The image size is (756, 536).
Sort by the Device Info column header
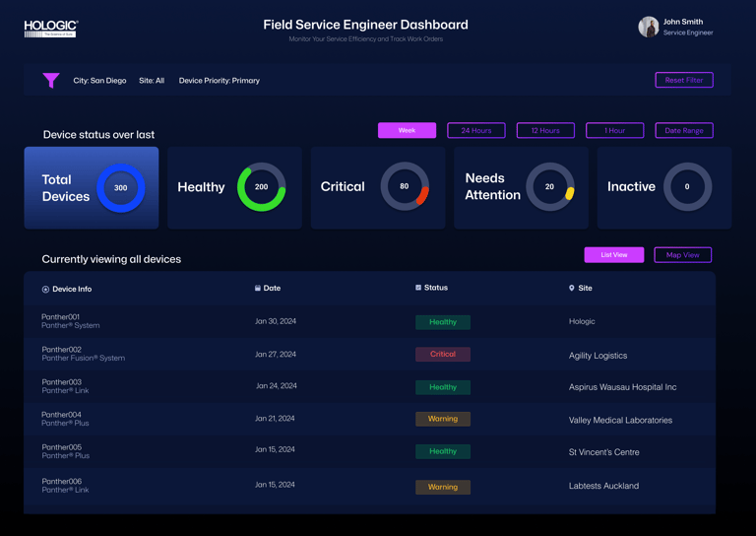(67, 289)
